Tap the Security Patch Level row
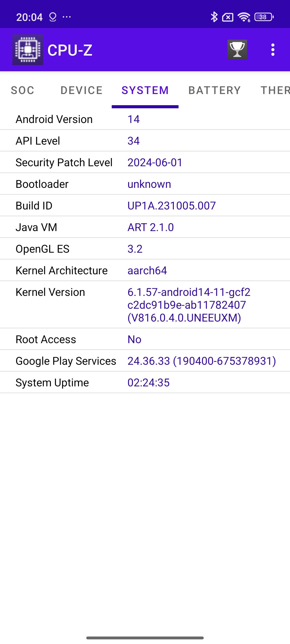 145,162
